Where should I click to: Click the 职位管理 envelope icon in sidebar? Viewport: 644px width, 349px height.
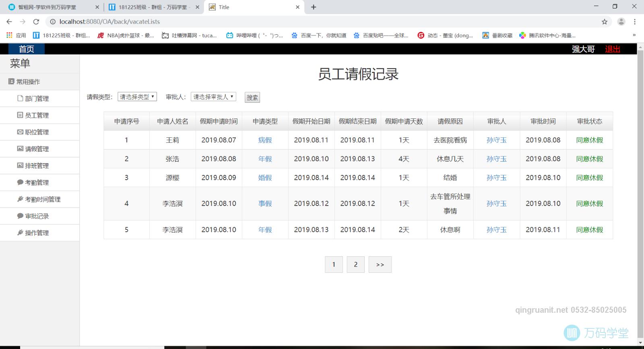pyautogui.click(x=20, y=132)
